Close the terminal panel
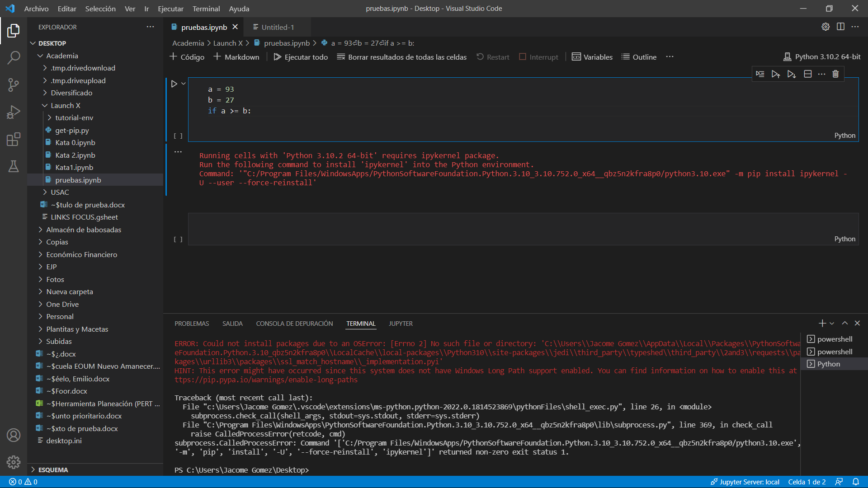Viewport: 868px width, 488px height. click(x=857, y=323)
